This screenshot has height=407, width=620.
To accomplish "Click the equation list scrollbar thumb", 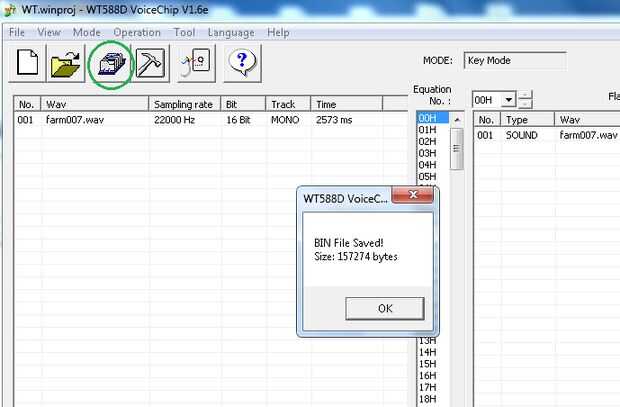I will coord(457,149).
